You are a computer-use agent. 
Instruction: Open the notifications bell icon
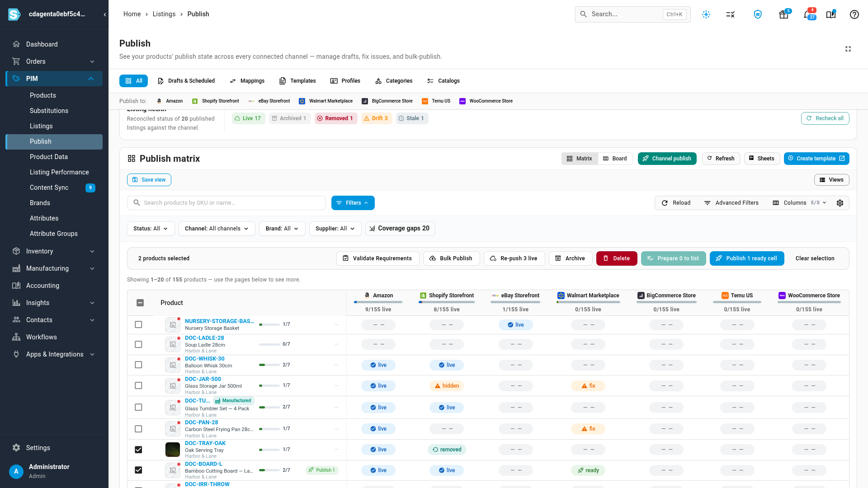coord(807,14)
